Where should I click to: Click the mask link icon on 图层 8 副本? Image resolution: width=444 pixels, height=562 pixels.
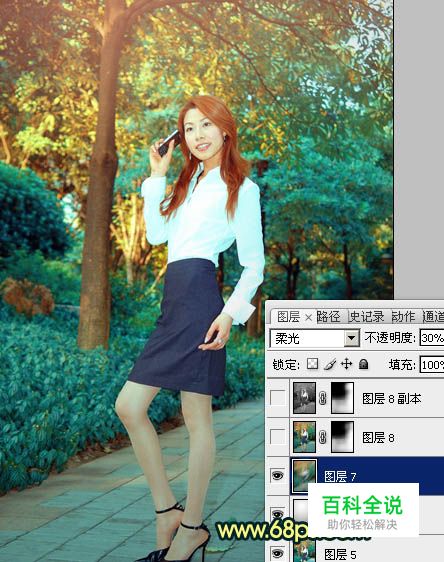click(x=323, y=398)
